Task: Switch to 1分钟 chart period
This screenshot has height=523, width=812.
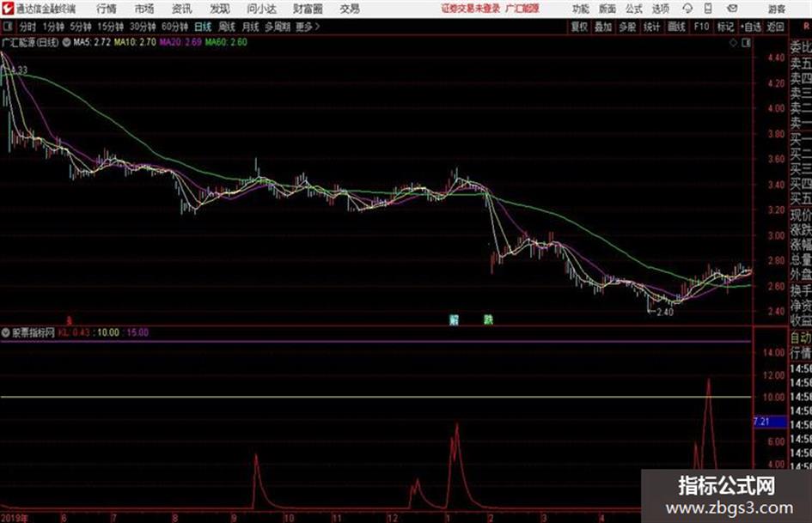Action: click(53, 27)
